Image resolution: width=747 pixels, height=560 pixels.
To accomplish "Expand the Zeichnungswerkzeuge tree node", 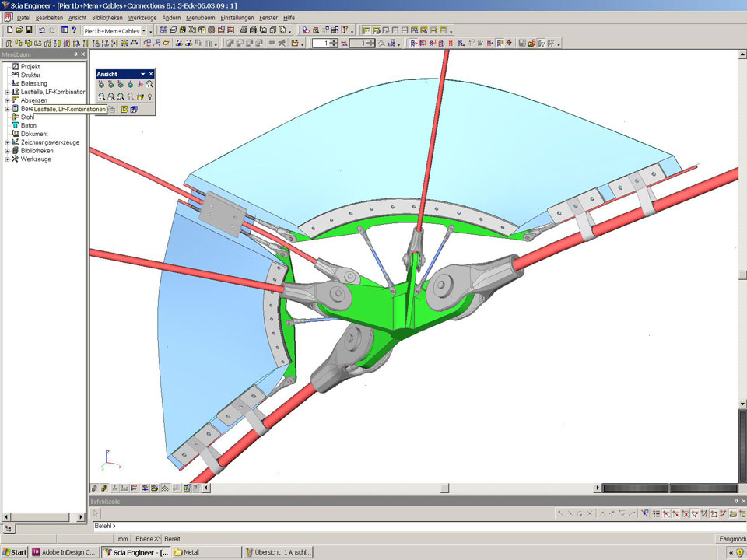I will [x=7, y=142].
